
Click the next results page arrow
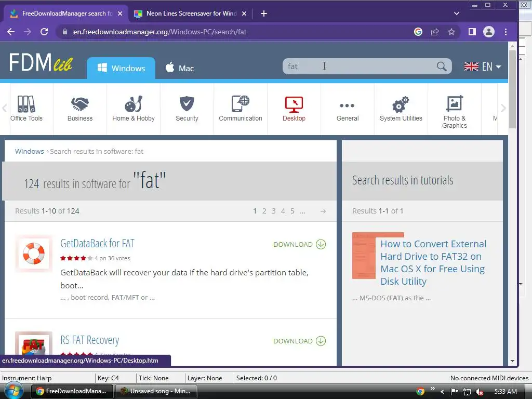point(323,211)
